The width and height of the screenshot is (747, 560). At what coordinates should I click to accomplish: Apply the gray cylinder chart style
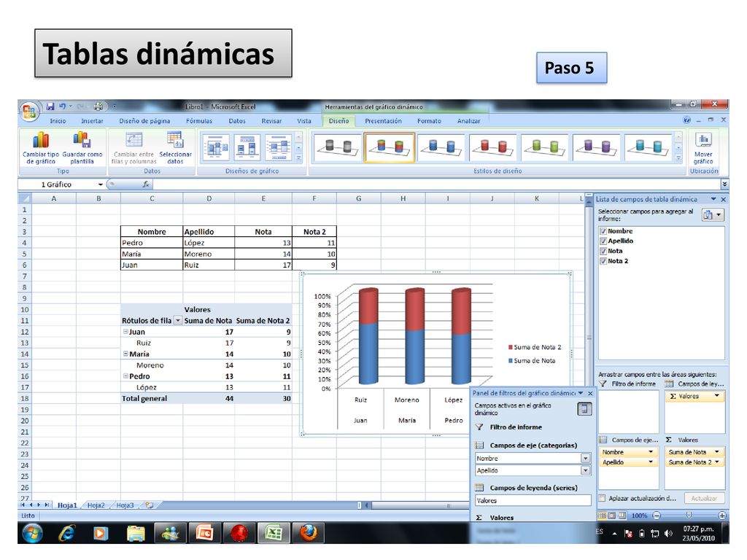pyautogui.click(x=337, y=147)
